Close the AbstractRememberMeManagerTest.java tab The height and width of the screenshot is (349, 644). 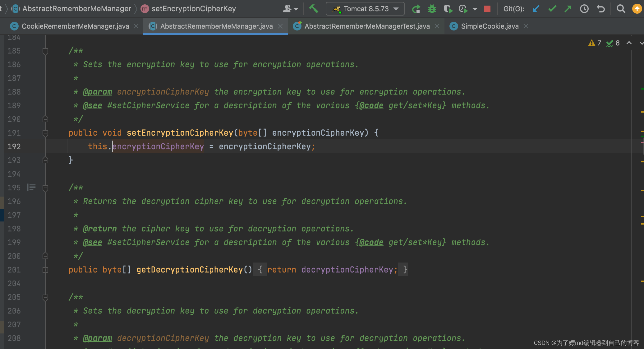437,26
